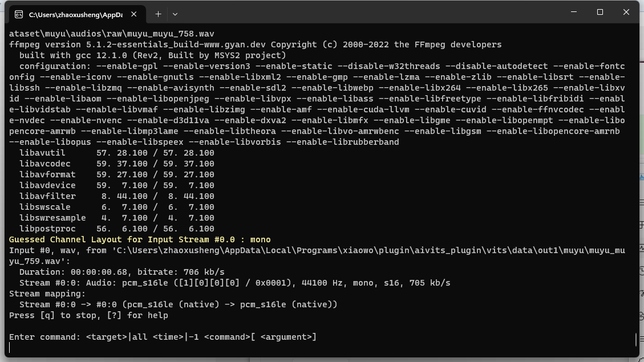
Task: Click the 'Stream mapping:' text line
Action: (47, 294)
